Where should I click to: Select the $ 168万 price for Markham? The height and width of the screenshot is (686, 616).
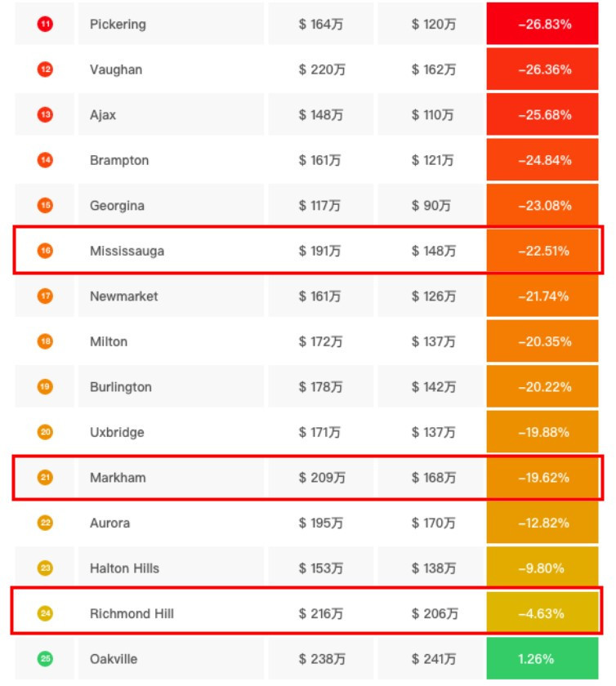pos(434,477)
